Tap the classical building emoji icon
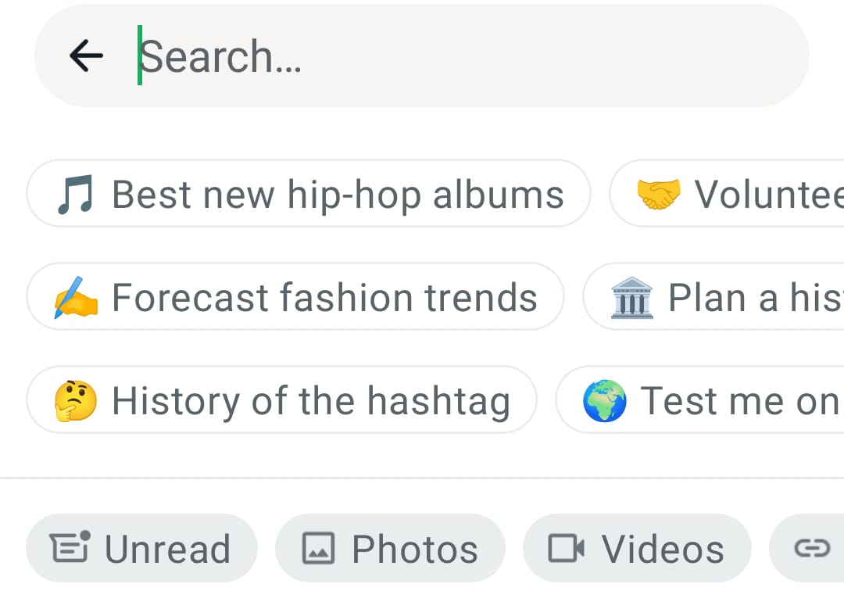Screen dimensions: 844x616 coord(631,298)
